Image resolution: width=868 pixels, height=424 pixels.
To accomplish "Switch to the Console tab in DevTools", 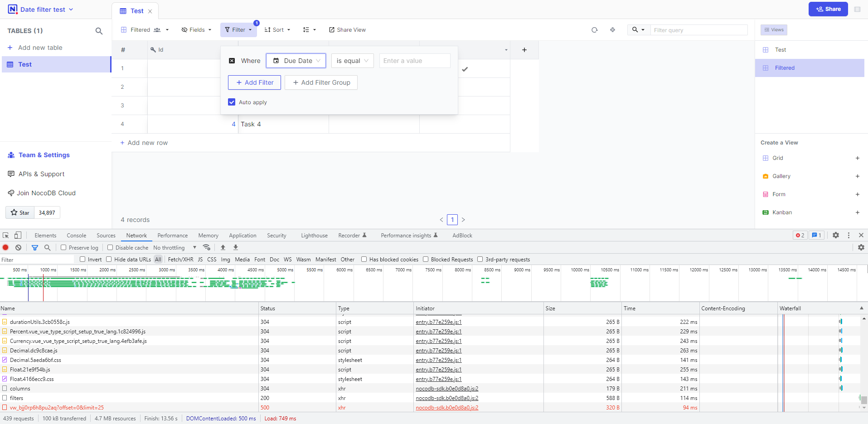I will click(76, 235).
